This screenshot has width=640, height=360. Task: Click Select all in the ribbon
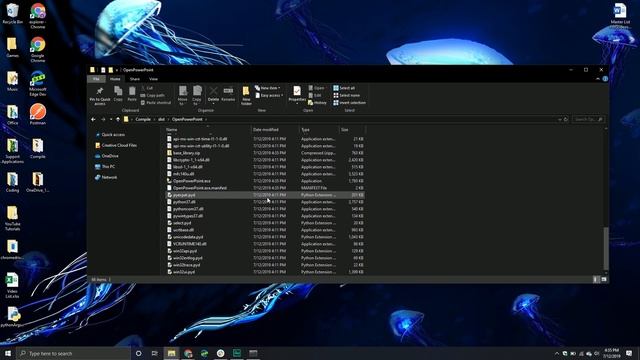click(x=344, y=88)
